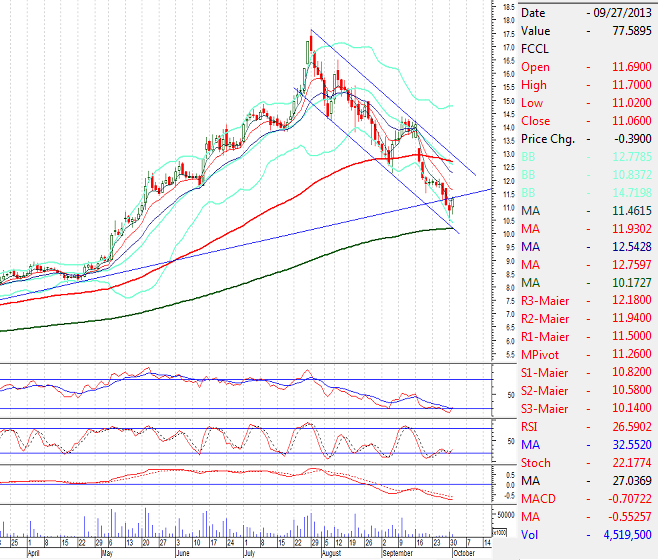Image resolution: width=660 pixels, height=560 pixels.
Task: Click the S3-Maier support value 10.1400
Action: tap(624, 407)
